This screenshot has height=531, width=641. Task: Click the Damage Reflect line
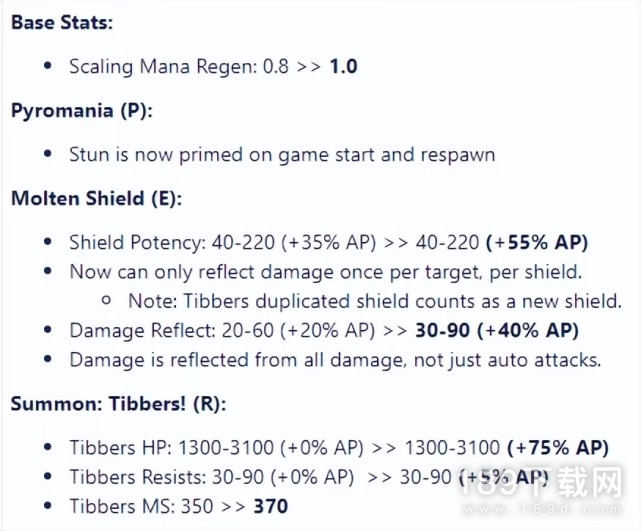tap(324, 330)
